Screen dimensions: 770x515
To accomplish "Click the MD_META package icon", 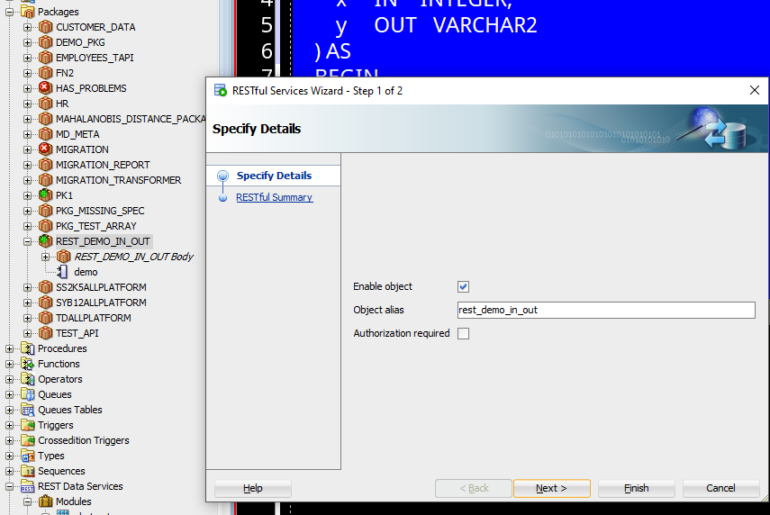I will click(x=46, y=134).
